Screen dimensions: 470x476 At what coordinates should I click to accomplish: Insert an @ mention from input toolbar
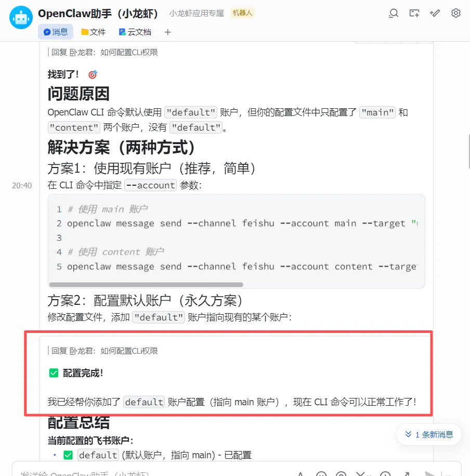point(341,473)
